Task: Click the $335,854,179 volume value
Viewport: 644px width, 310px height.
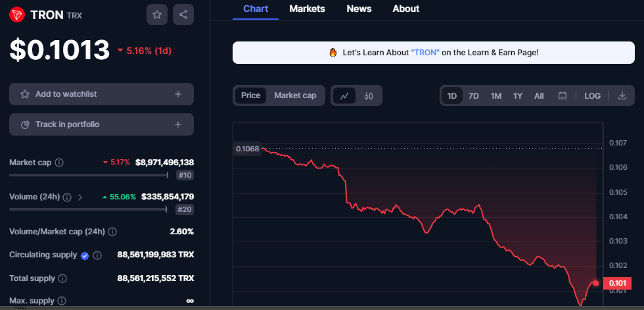Action: click(168, 197)
